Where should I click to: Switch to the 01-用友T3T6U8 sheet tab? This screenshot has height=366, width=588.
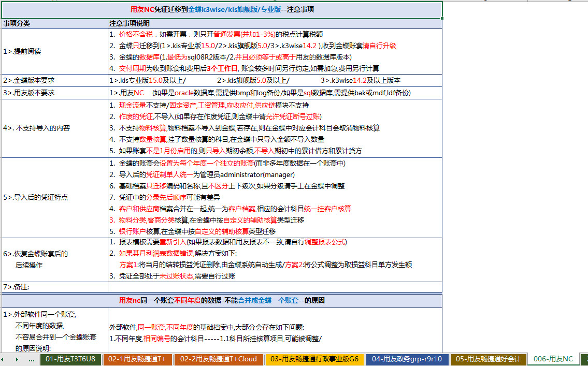pos(70,359)
